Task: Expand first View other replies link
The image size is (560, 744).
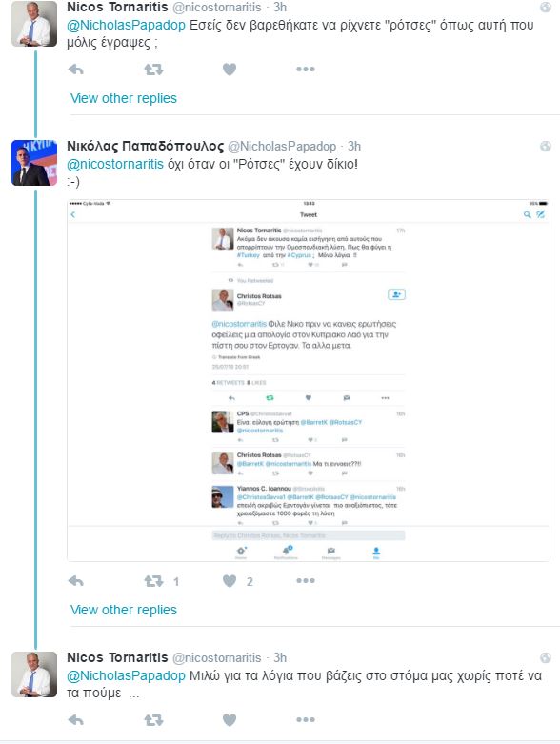Action: (123, 98)
